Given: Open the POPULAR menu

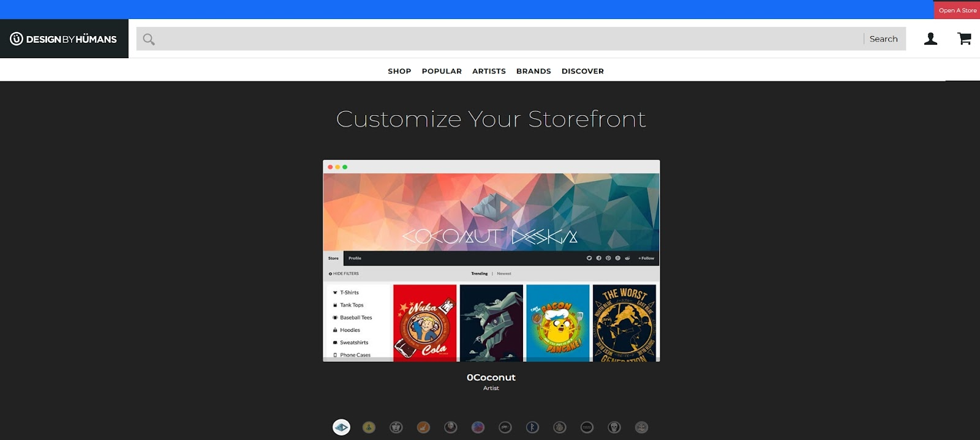Looking at the screenshot, I should point(442,71).
